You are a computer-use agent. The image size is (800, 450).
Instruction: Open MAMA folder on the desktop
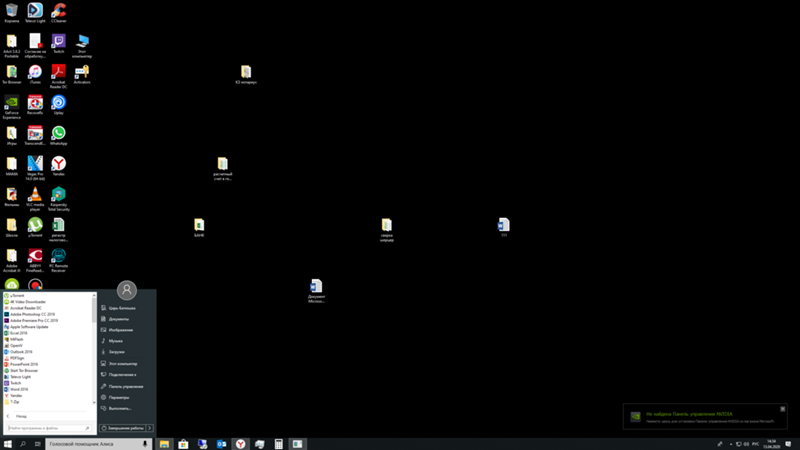(12, 166)
